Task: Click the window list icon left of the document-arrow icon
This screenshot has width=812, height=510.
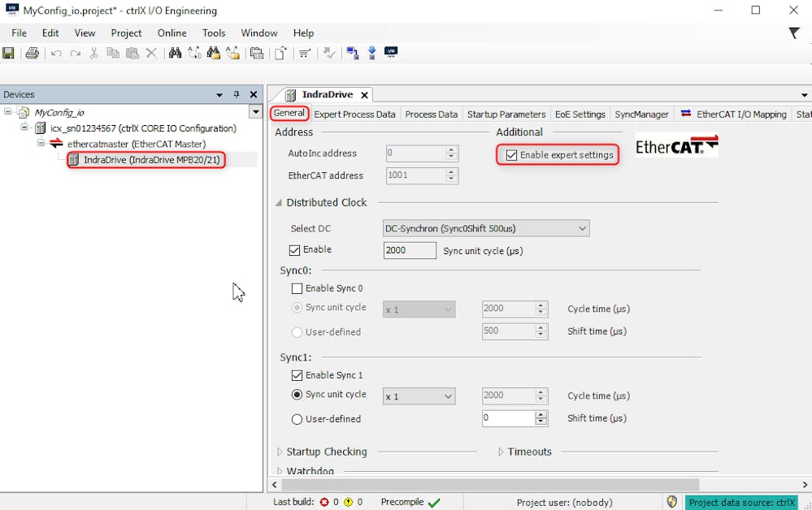Action: click(256, 53)
